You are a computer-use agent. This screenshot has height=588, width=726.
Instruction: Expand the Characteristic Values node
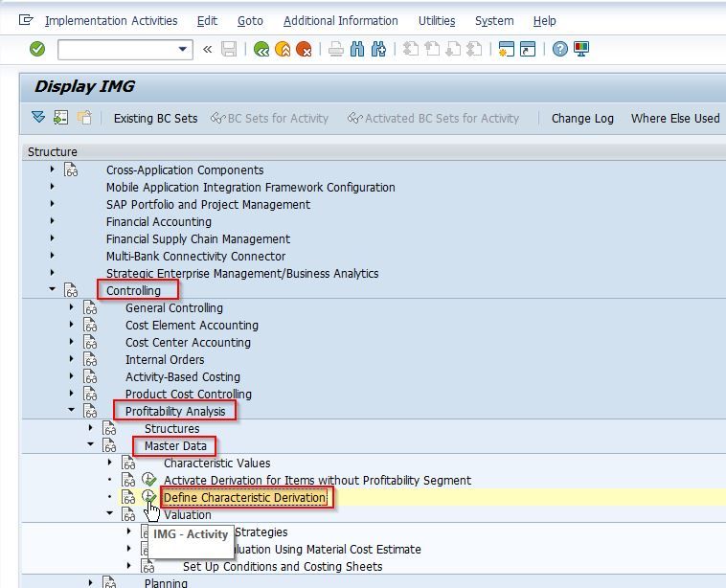click(110, 462)
